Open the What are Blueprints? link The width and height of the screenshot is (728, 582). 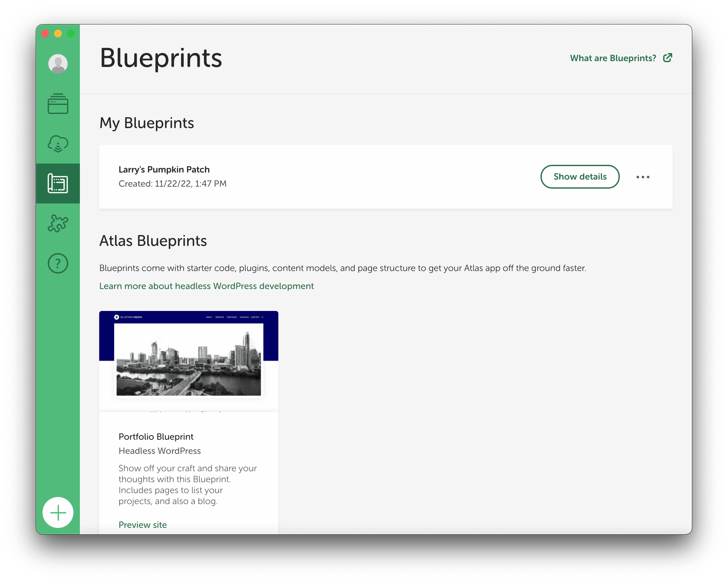click(x=613, y=58)
